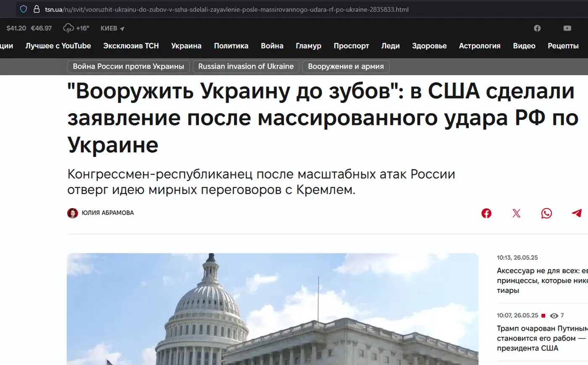588x365 pixels.
Task: Open the browser tracking protection shield icon
Action: 23,9
